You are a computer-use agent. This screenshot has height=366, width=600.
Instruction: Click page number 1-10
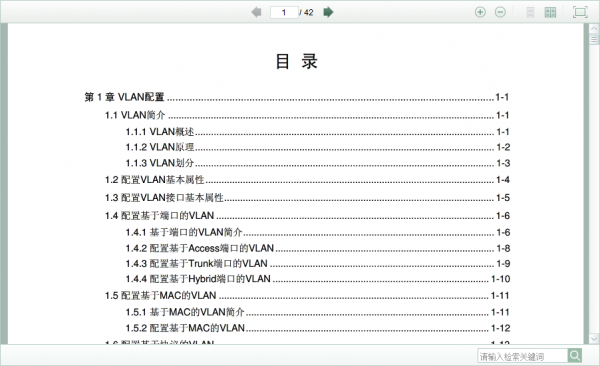(501, 279)
